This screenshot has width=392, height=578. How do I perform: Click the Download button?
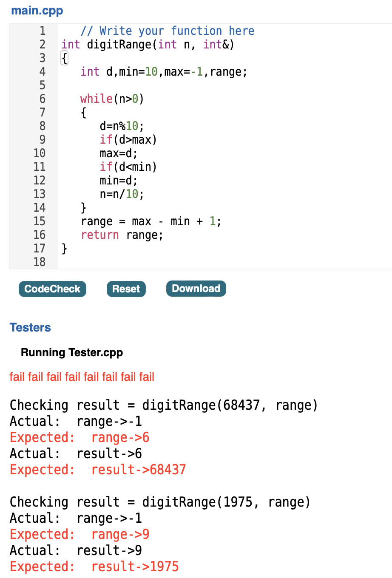point(196,289)
